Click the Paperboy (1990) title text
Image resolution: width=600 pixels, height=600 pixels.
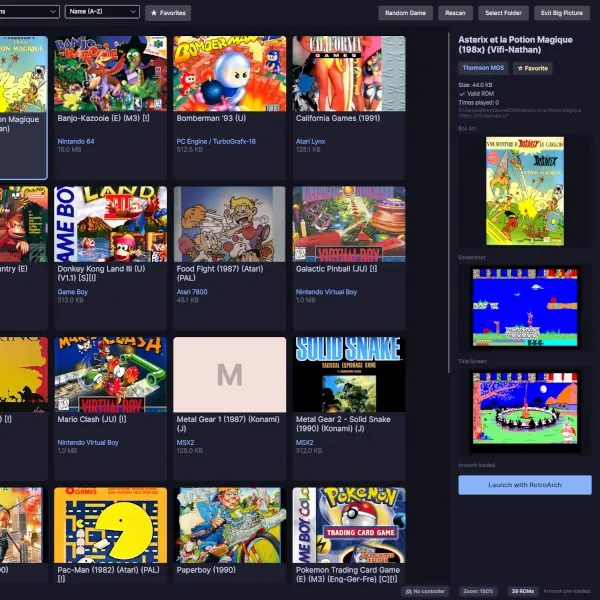click(x=206, y=570)
